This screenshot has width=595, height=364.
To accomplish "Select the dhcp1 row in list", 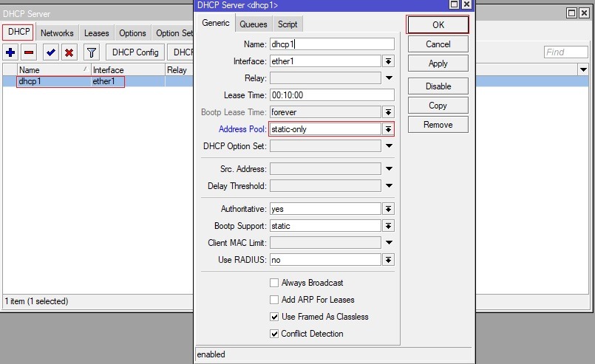I will (98, 81).
